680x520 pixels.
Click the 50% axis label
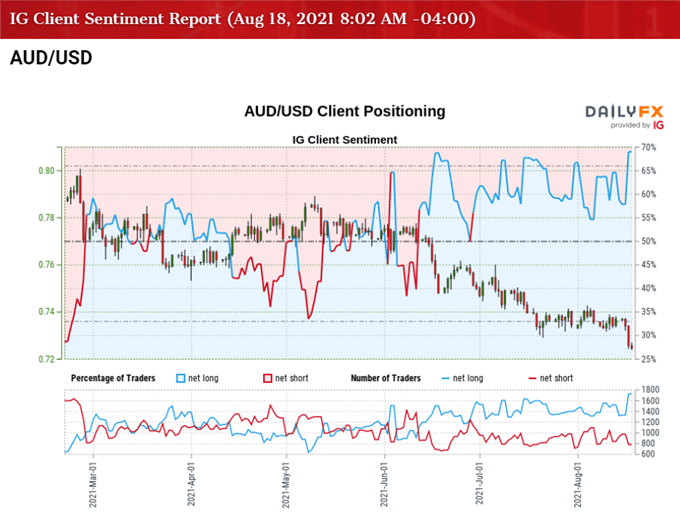648,241
